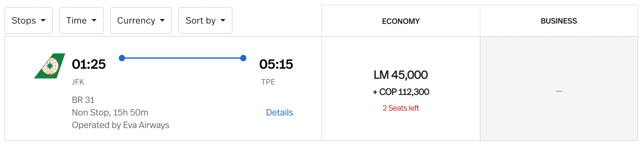The height and width of the screenshot is (149, 644).
Task: Open flight Details link
Action: point(279,113)
